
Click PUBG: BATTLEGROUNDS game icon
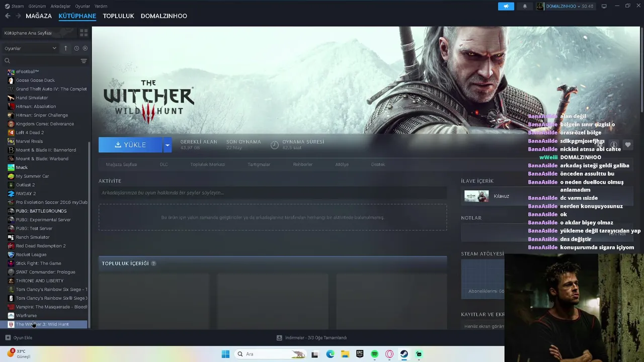coord(11,211)
